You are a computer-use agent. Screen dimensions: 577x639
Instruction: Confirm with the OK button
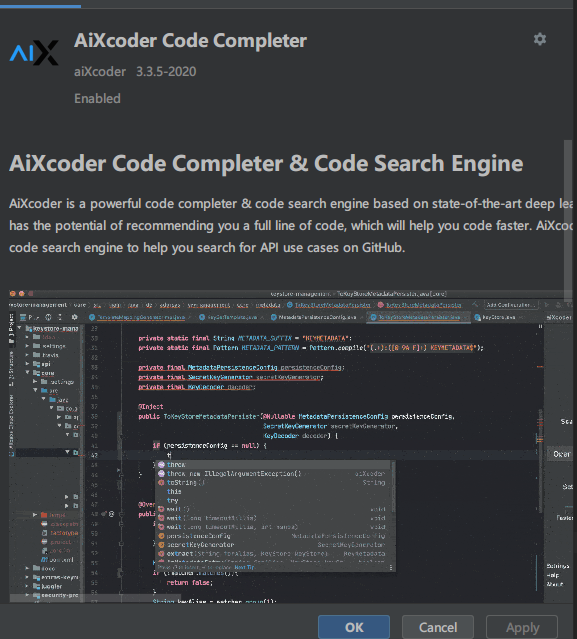pyautogui.click(x=354, y=627)
